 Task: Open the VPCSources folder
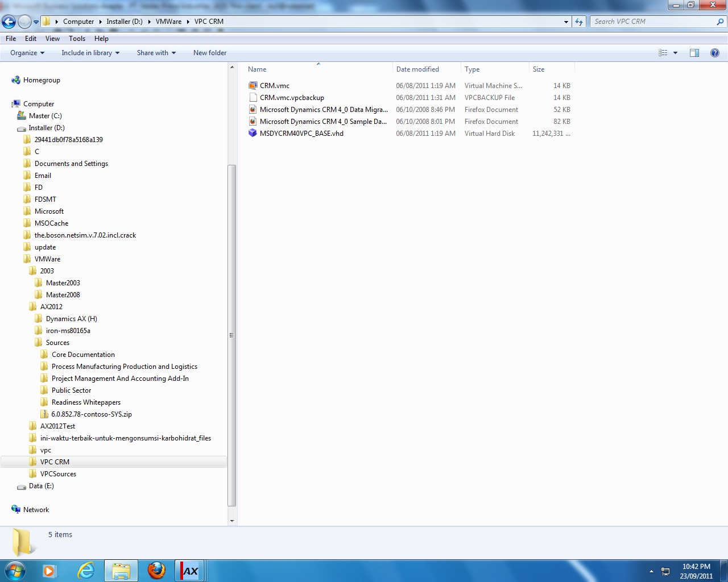pos(58,474)
